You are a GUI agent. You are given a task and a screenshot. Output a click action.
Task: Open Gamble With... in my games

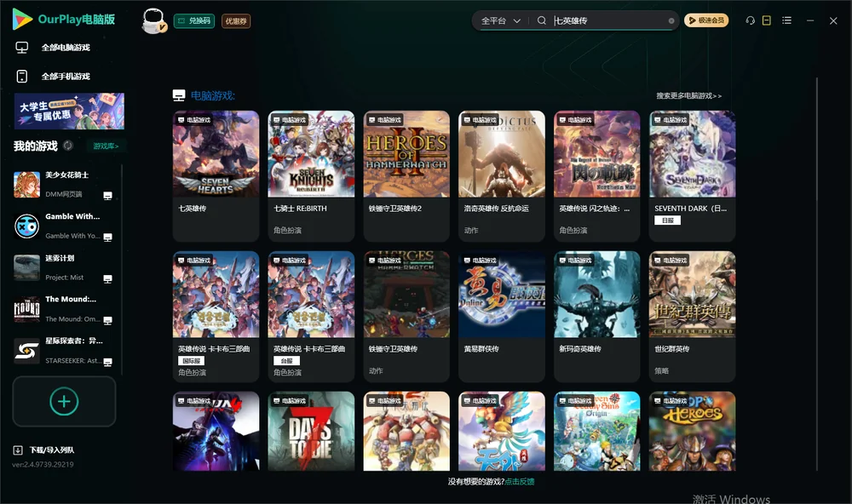pyautogui.click(x=64, y=226)
